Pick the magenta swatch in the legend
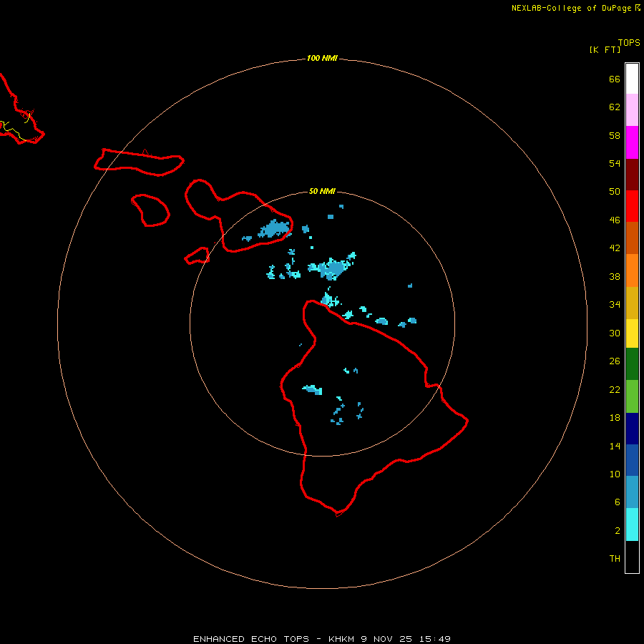Screen dimensions: 644x644 [x=632, y=142]
